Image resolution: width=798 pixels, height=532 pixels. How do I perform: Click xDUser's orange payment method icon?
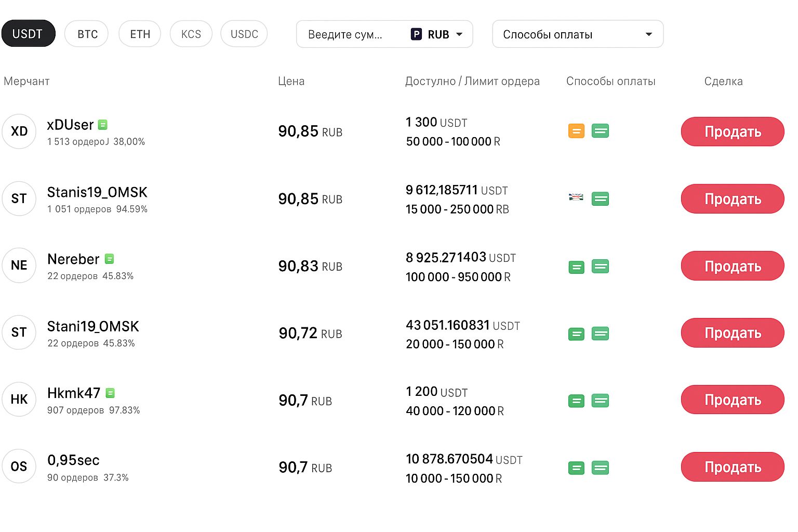point(576,131)
